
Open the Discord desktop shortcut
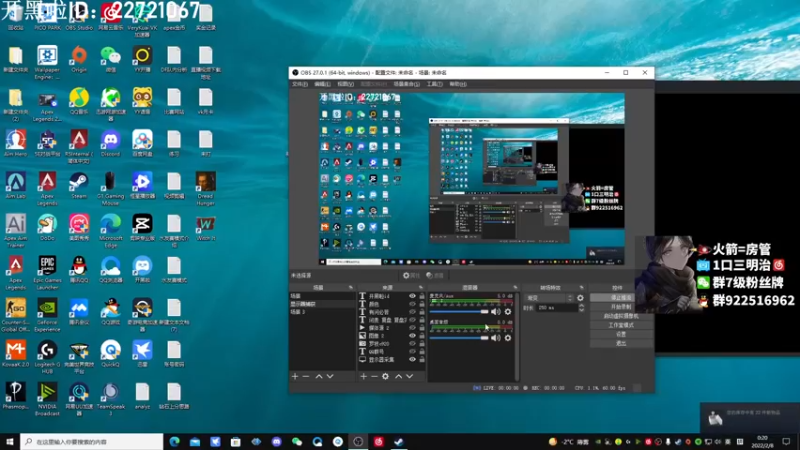pyautogui.click(x=110, y=143)
